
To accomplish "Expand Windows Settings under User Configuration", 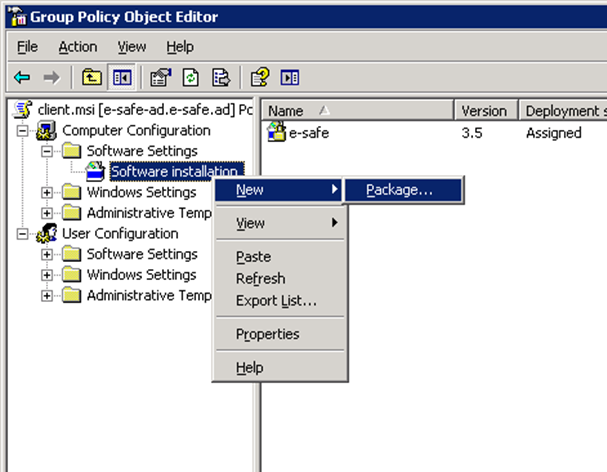I will [47, 275].
